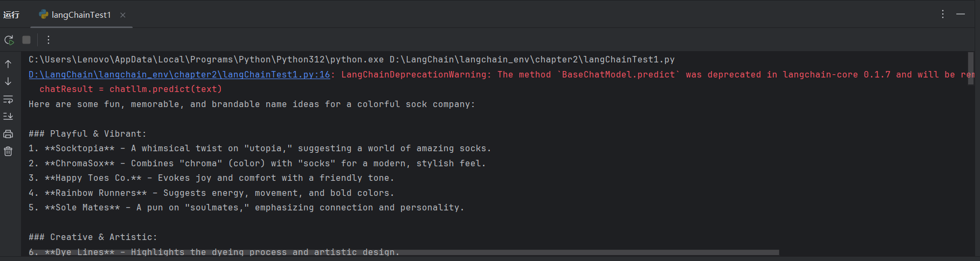
Task: Click the 运行 panel title
Action: point(11,15)
